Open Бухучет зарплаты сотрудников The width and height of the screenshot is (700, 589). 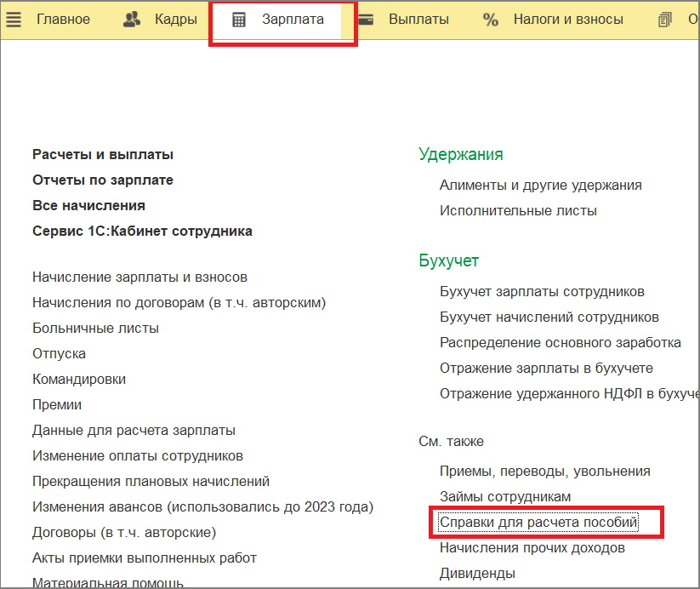[542, 291]
